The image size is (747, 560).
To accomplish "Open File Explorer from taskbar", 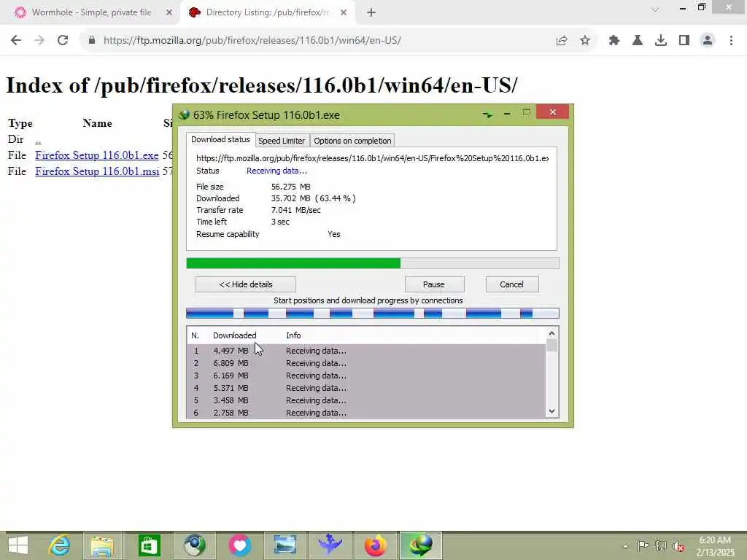I will tap(102, 545).
